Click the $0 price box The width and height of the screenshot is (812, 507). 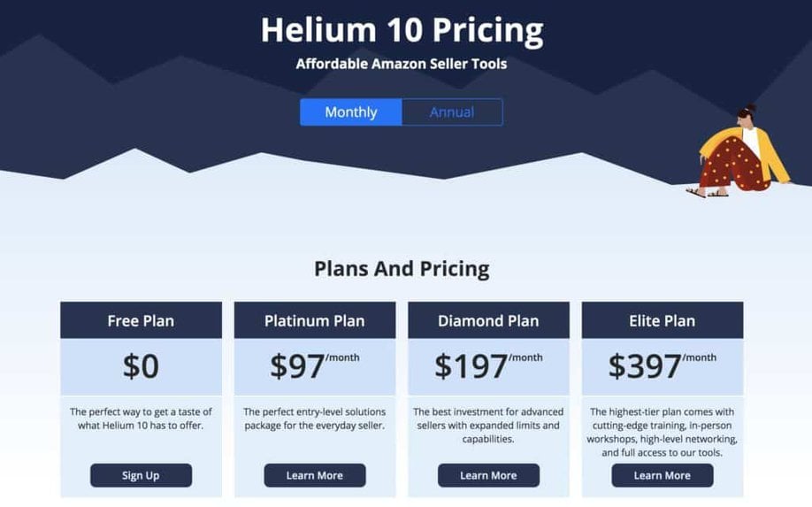[x=141, y=366]
